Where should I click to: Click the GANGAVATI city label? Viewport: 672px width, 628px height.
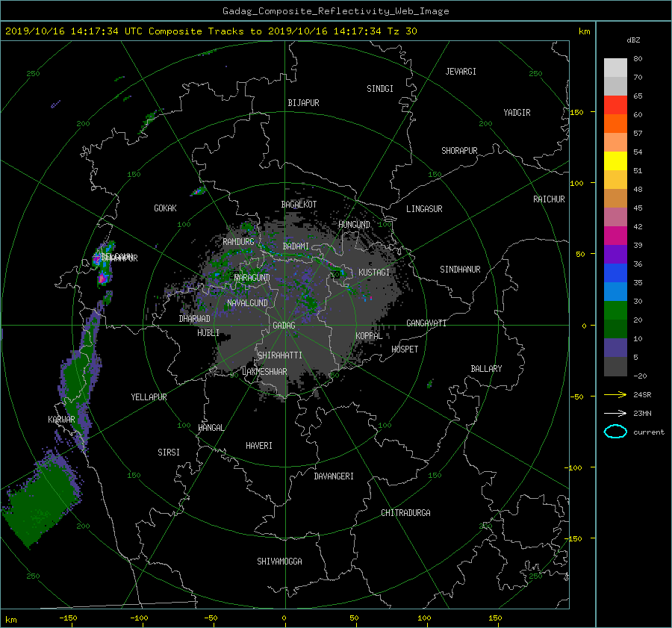point(426,323)
